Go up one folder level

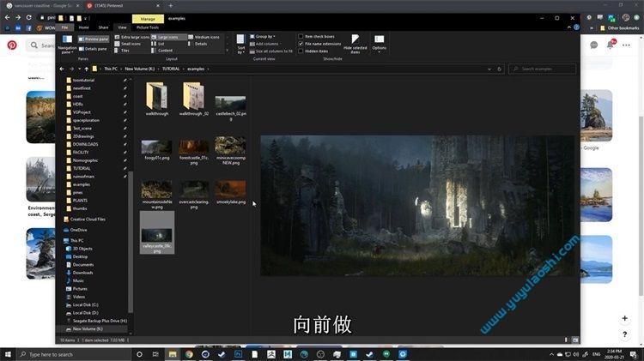click(x=86, y=69)
